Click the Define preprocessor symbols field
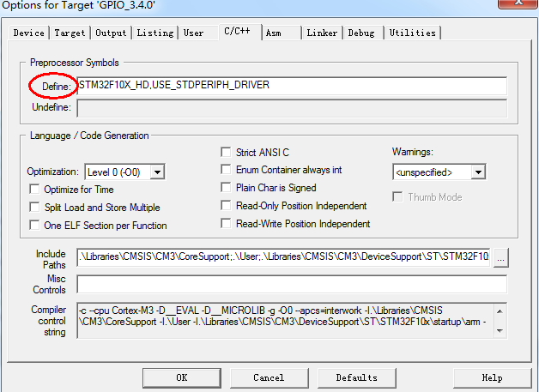The image size is (539, 392). (x=292, y=86)
